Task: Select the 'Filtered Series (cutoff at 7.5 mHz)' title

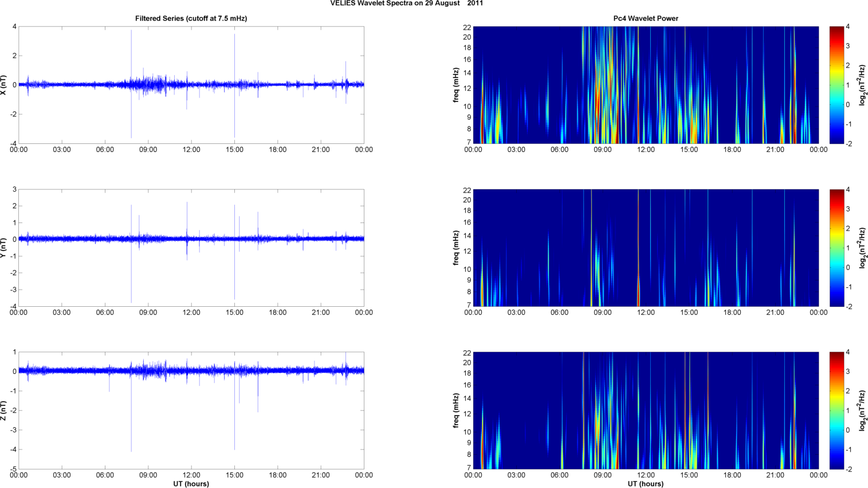Action: tap(191, 18)
